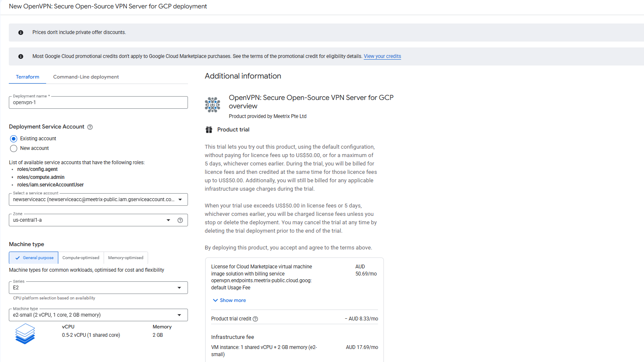Click the − AUD 8.33/mo trial credit value
Image resolution: width=644 pixels, height=362 pixels.
pos(361,319)
